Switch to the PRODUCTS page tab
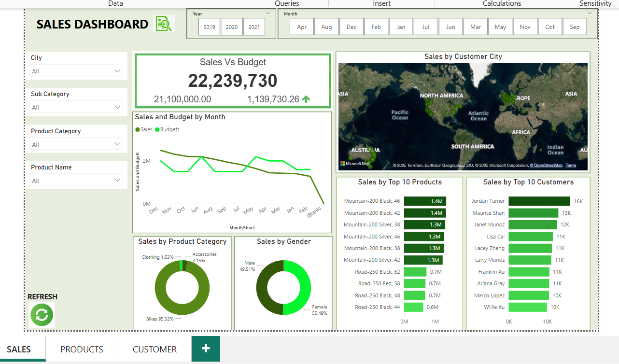This screenshot has width=619, height=364. 82,349
